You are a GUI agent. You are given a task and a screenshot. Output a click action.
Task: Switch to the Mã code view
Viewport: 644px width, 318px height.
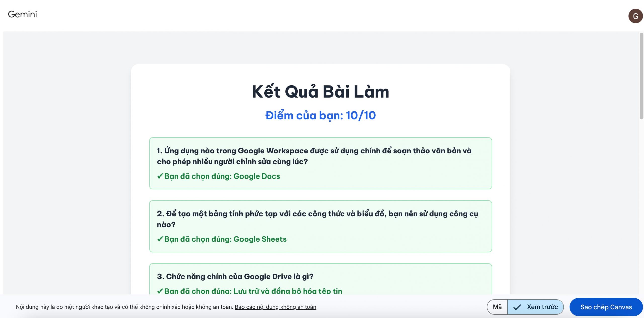[x=497, y=307]
